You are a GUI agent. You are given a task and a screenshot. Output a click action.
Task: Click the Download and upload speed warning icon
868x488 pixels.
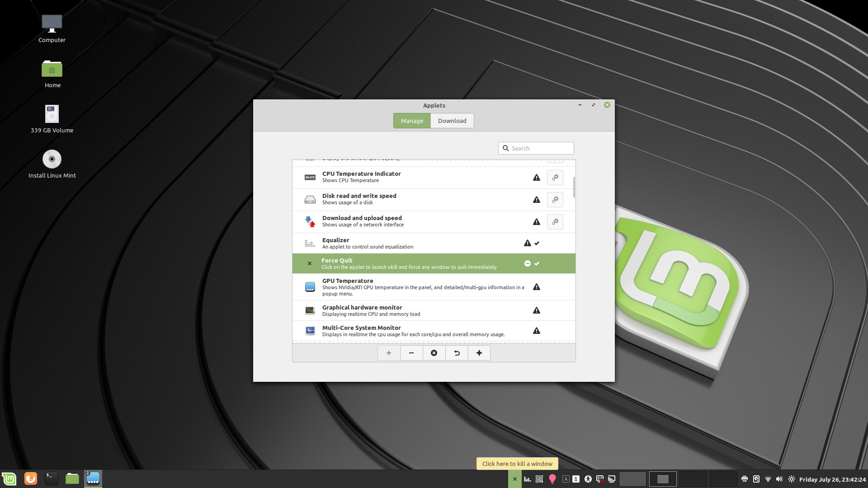click(536, 221)
